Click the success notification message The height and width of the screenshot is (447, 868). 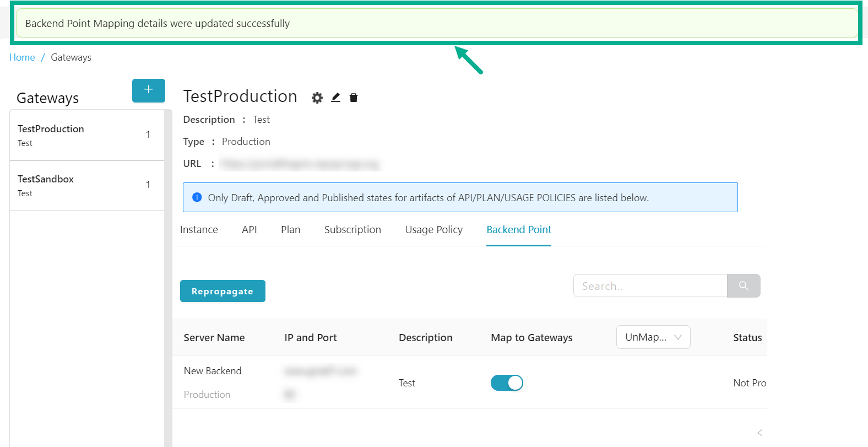coord(436,24)
